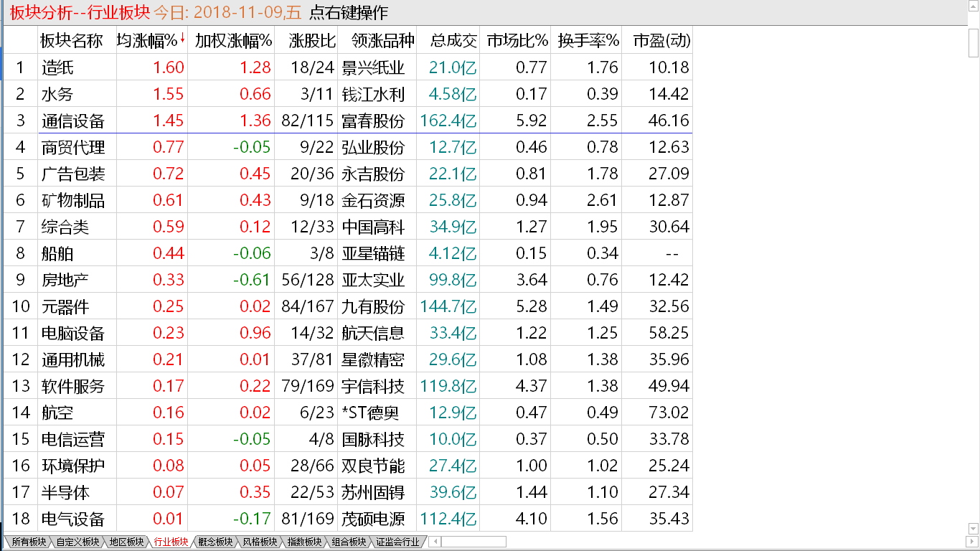Sort by 市盈(动) column header

pos(661,41)
